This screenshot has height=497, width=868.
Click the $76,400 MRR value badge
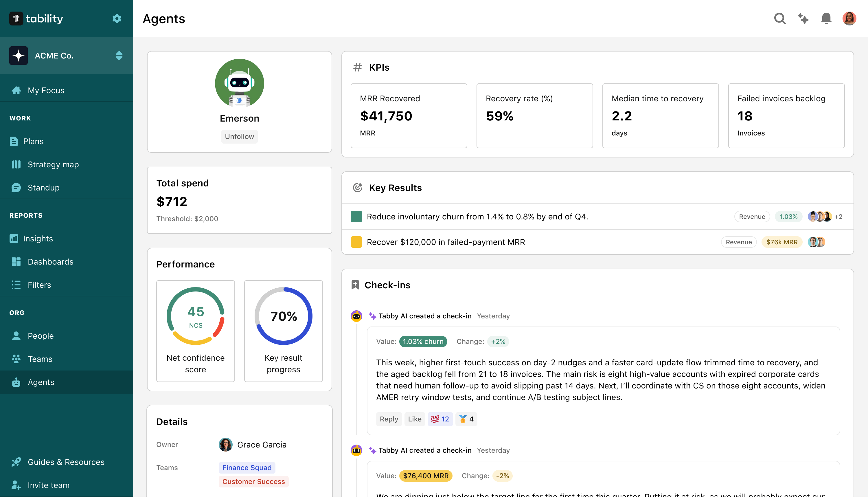(426, 476)
